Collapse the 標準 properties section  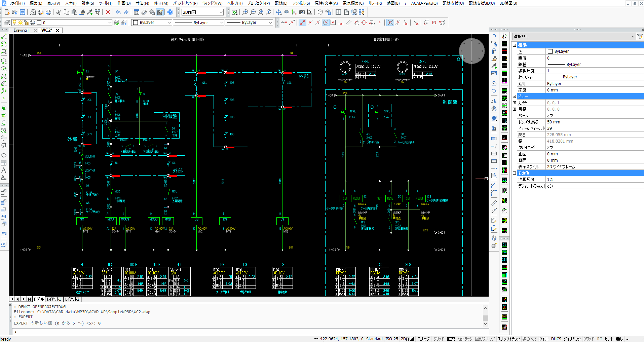point(514,45)
